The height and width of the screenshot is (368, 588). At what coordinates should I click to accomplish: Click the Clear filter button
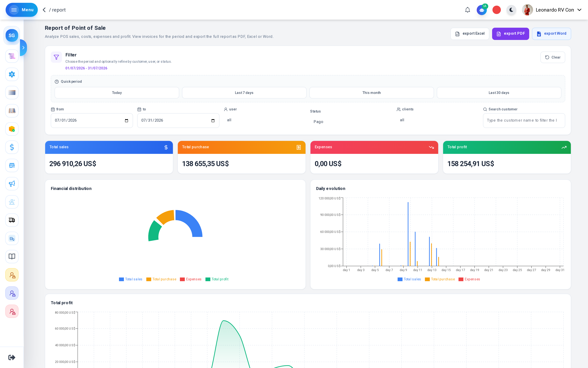click(x=552, y=57)
